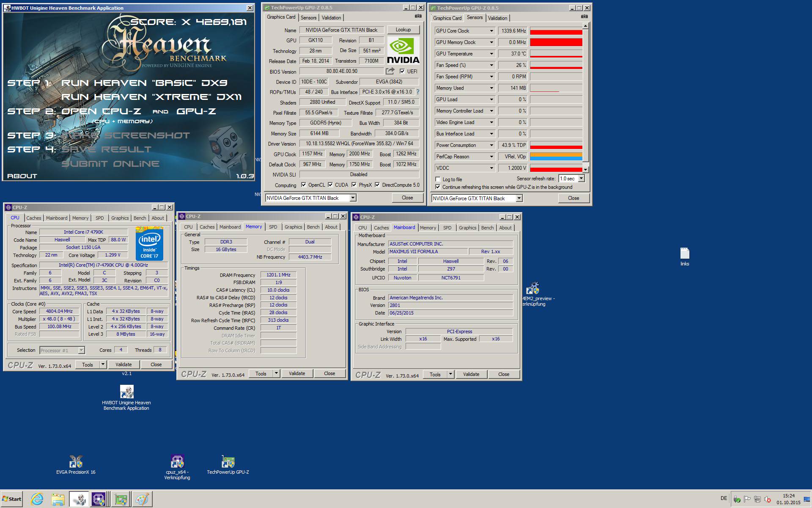Image resolution: width=812 pixels, height=508 pixels.
Task: Open Processor #1 selection dropdown in CPU-Z
Action: click(81, 350)
